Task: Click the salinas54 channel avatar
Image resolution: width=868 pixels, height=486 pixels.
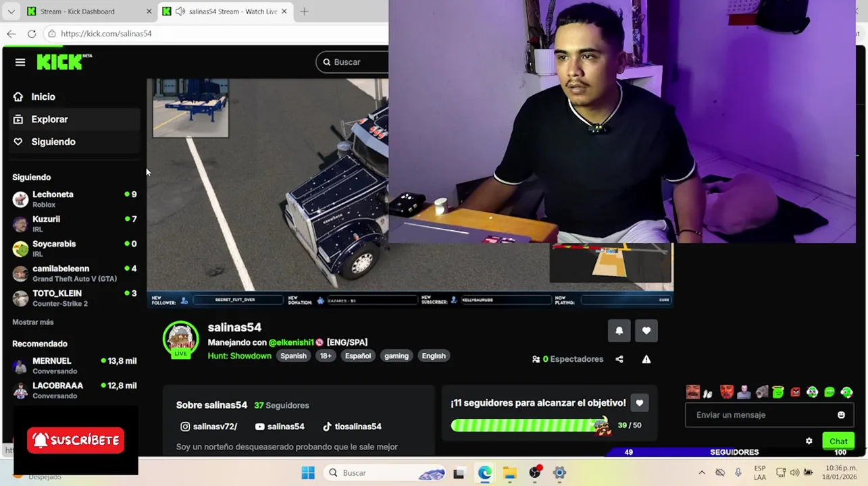Action: (x=181, y=339)
